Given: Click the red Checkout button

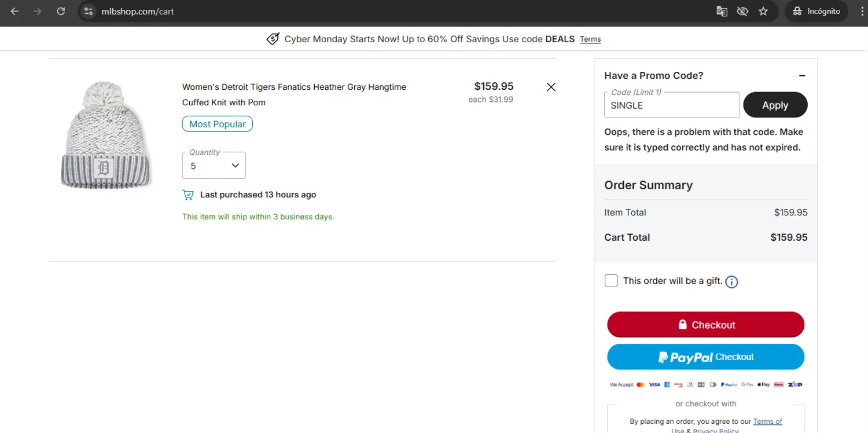Looking at the screenshot, I should (705, 325).
